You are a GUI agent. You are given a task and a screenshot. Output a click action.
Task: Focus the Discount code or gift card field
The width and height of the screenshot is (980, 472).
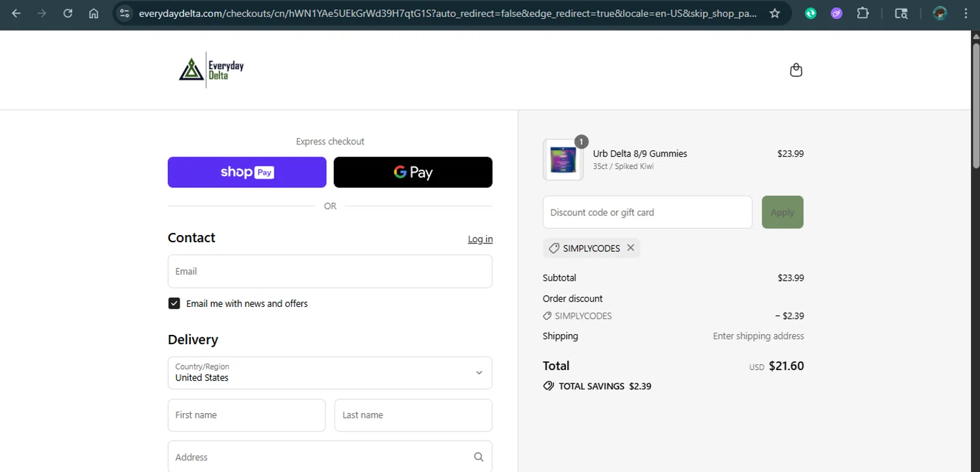pos(647,212)
